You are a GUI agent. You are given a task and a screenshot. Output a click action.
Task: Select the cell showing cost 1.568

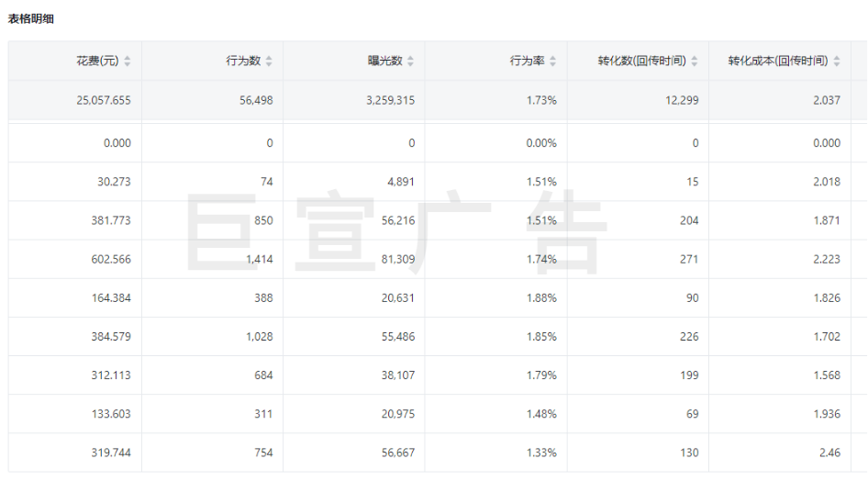click(826, 375)
